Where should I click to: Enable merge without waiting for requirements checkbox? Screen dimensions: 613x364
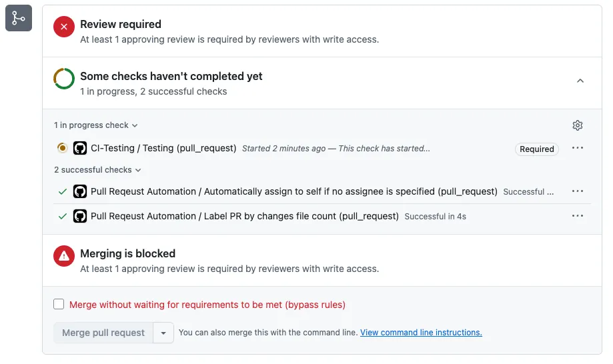pyautogui.click(x=59, y=305)
